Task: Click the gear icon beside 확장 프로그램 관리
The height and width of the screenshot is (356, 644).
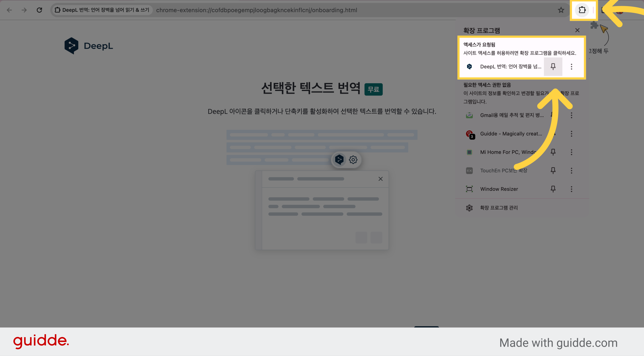Action: [x=469, y=208]
